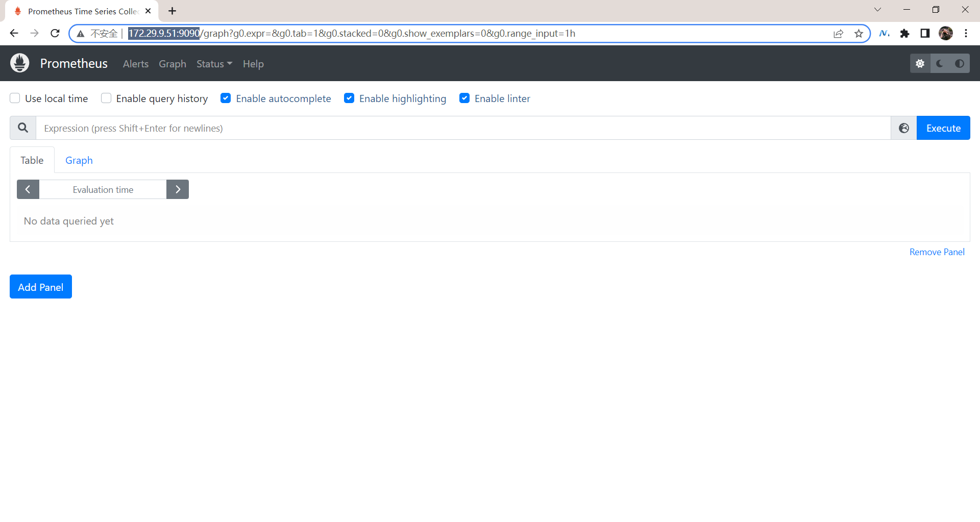Open the Chrome three-dot menu
The width and height of the screenshot is (980, 522).
click(966, 33)
